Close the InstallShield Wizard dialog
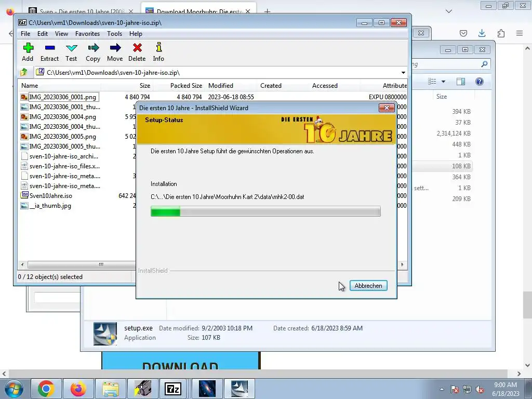This screenshot has width=532, height=399. (387, 108)
